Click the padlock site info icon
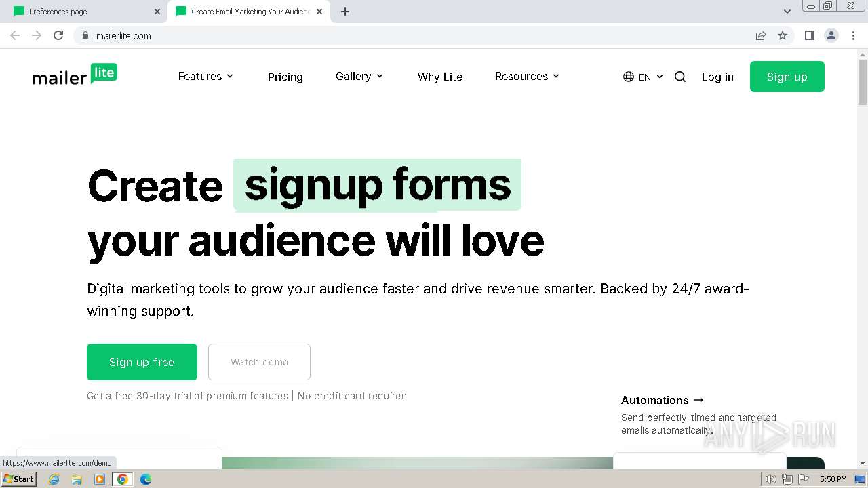This screenshot has width=868, height=488. coord(85,35)
